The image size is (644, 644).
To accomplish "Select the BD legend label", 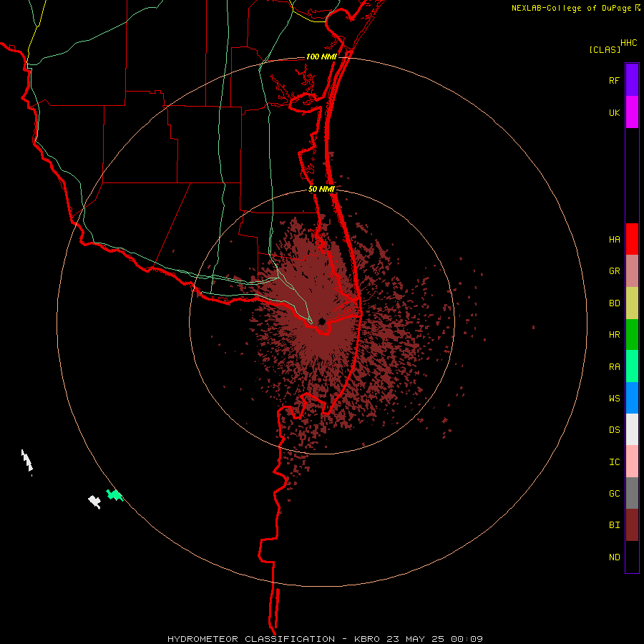I will point(614,303).
